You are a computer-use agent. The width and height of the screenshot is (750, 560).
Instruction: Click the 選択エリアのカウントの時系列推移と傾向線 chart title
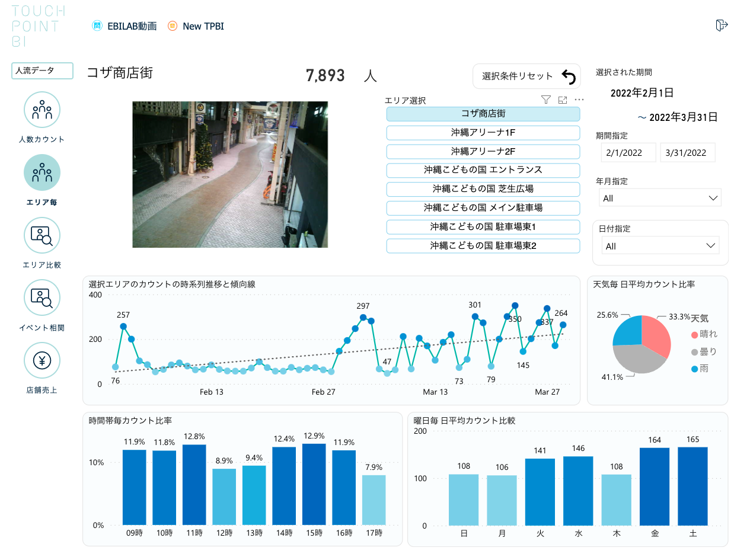[x=172, y=284]
